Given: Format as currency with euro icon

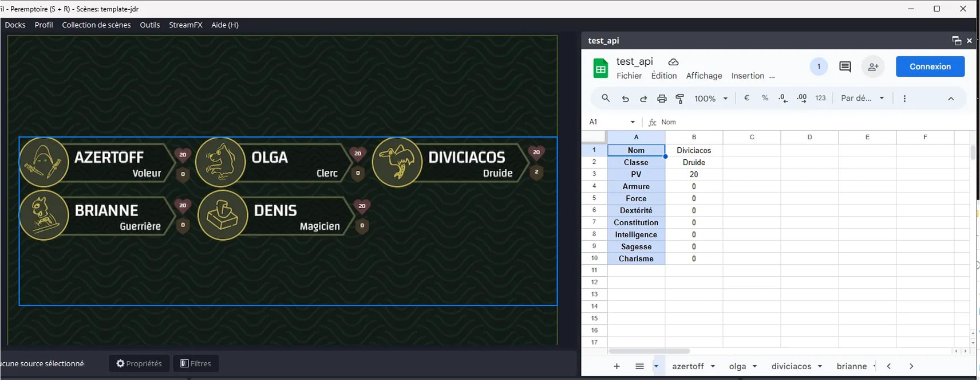Looking at the screenshot, I should coord(746,98).
